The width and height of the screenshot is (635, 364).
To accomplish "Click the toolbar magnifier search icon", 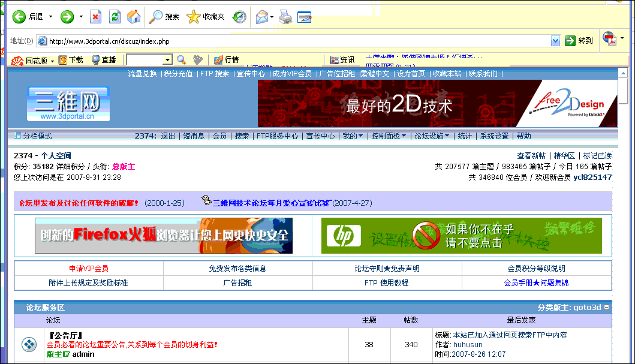I will [182, 60].
